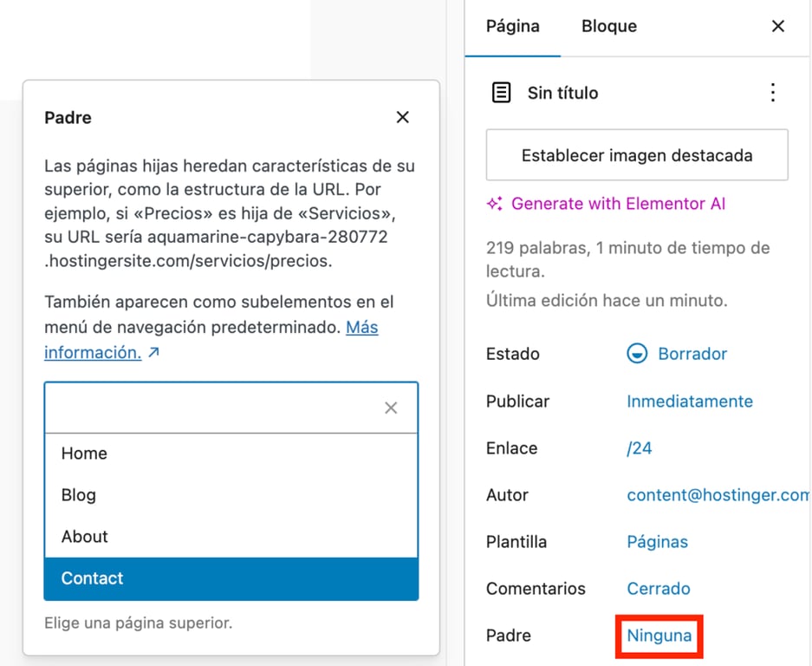812x666 pixels.
Task: Click the sparkle Elementor AI icon
Action: point(494,204)
